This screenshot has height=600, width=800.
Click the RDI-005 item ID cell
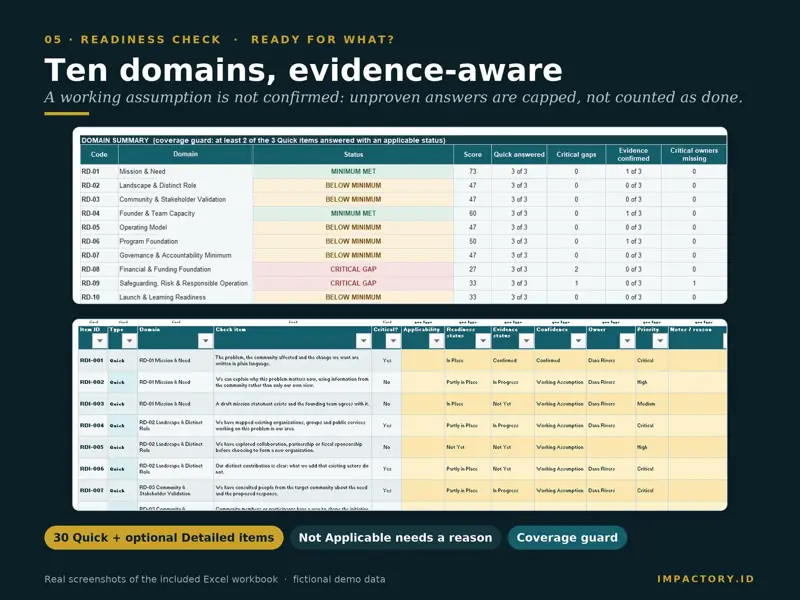pyautogui.click(x=92, y=447)
